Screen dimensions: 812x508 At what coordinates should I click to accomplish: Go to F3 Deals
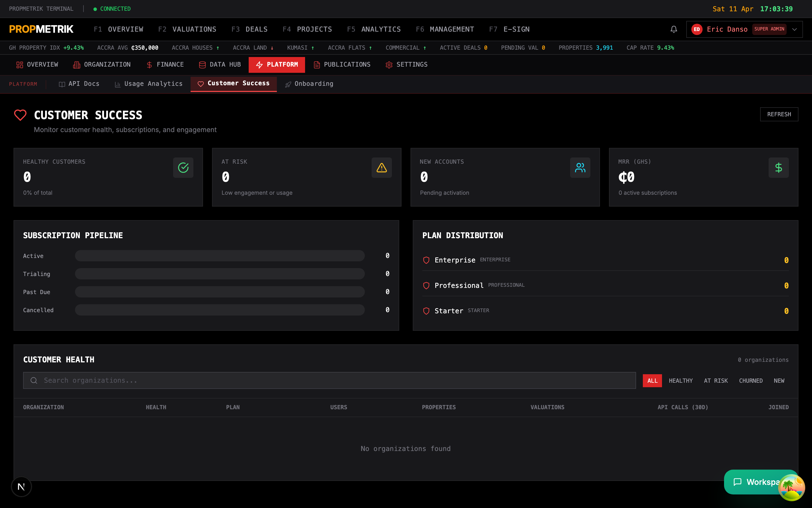[249, 29]
